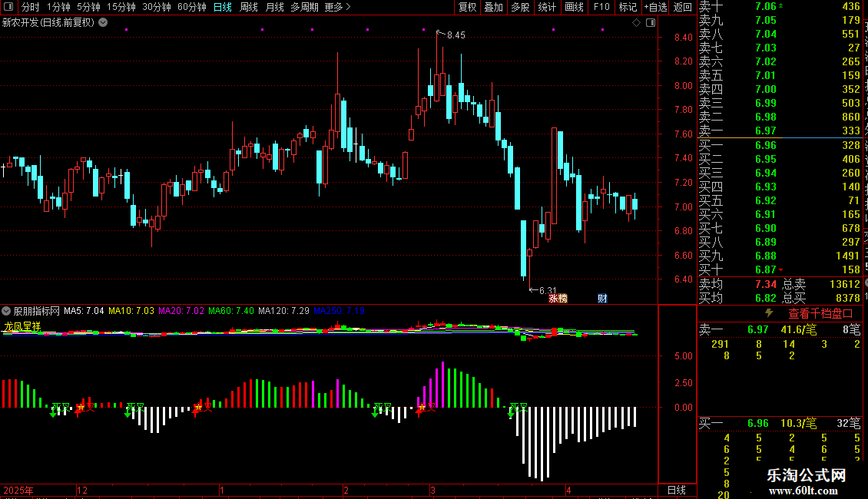
Task: Add stock via +自选 button
Action: point(655,7)
